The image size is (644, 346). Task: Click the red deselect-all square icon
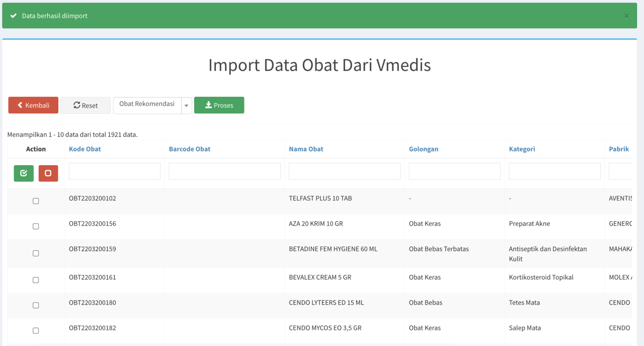click(x=48, y=173)
